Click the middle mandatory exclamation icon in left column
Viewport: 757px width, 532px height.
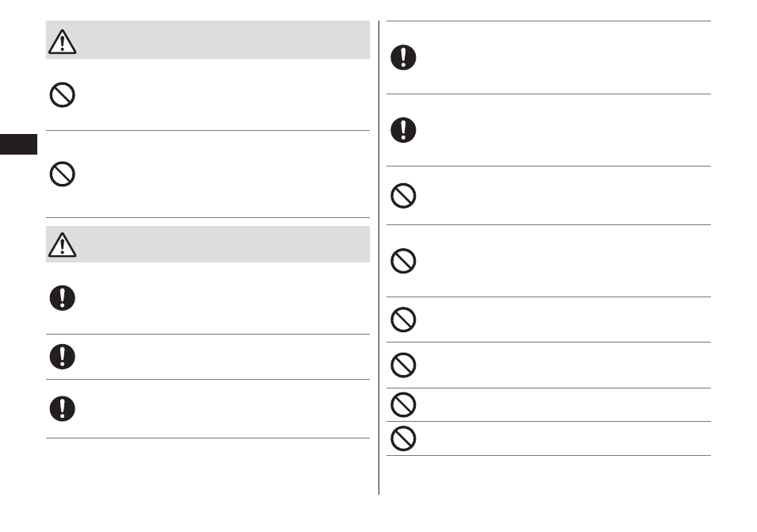(x=62, y=357)
